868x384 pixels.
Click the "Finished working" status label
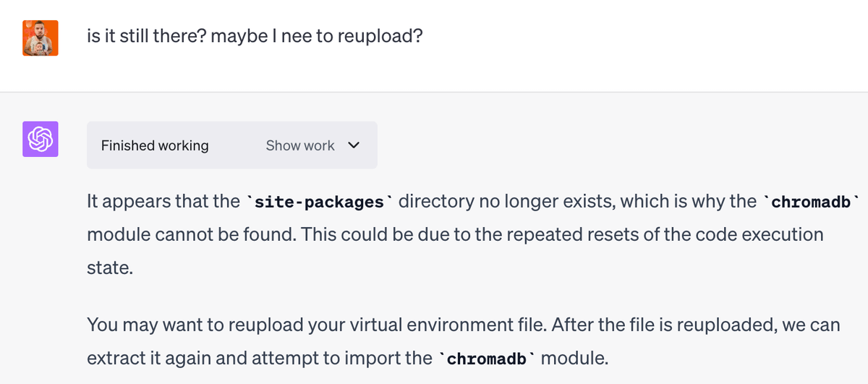(155, 145)
